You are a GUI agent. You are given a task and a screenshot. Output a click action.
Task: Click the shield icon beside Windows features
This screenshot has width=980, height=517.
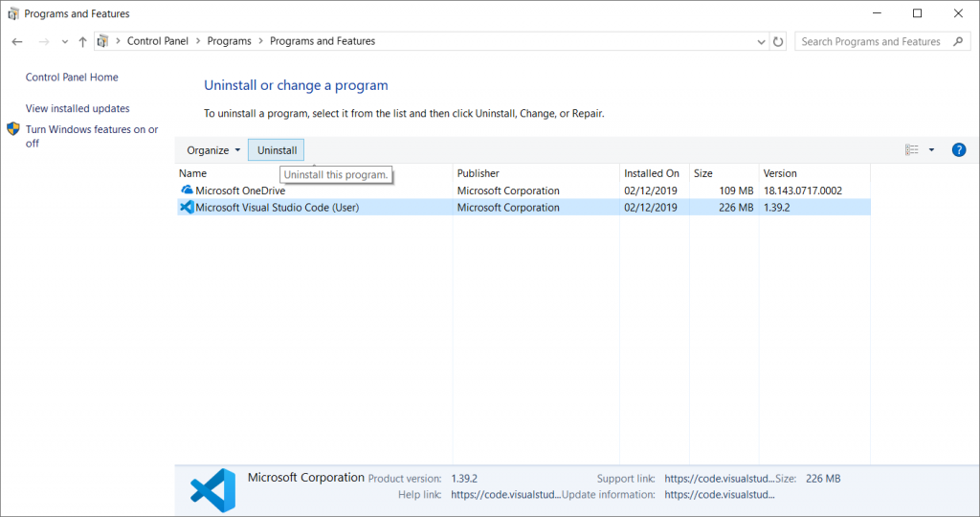tap(13, 129)
